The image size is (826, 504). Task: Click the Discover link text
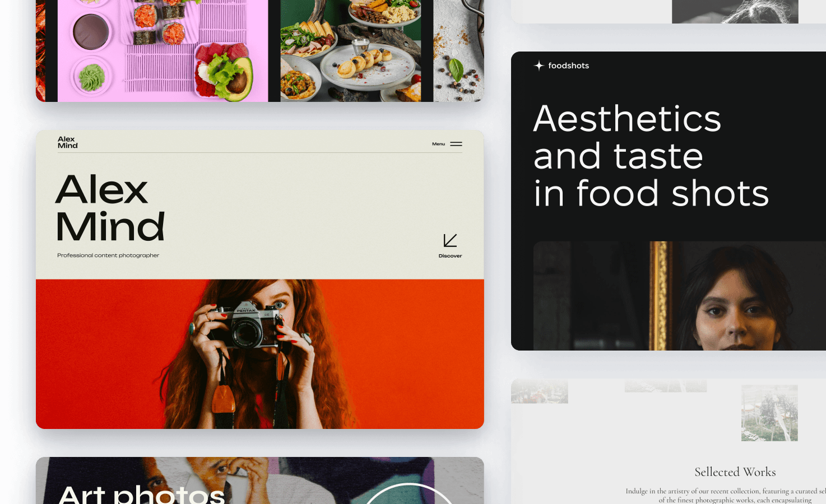[450, 256]
